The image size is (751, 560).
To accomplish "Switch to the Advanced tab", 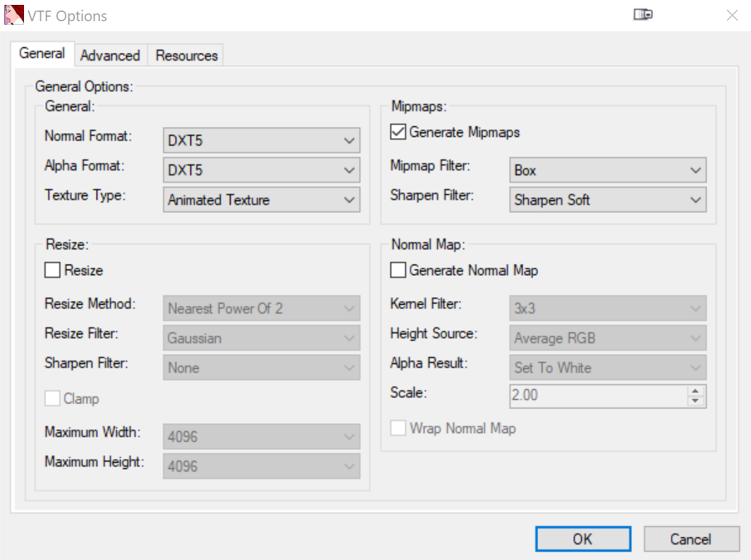I will tap(110, 55).
